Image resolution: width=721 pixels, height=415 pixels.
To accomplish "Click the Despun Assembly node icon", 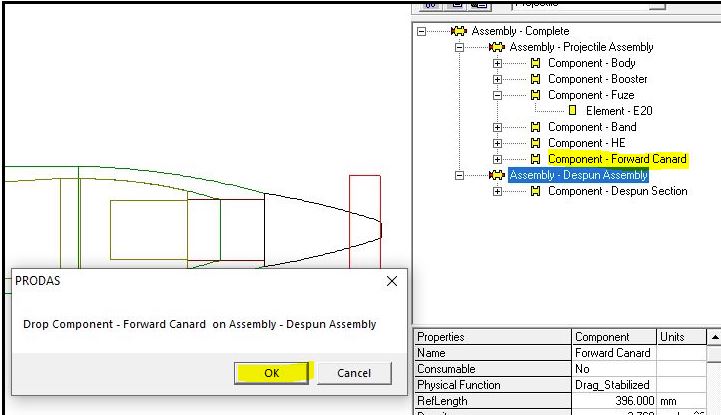I will click(497, 175).
